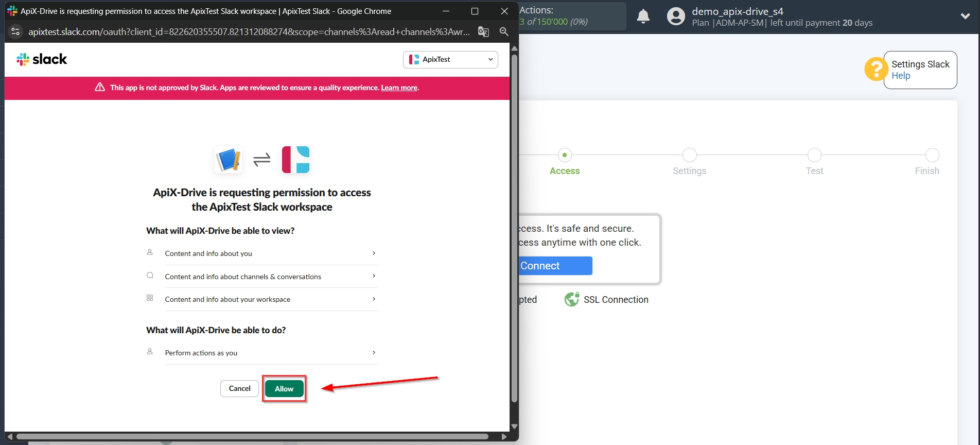Click the scroll up arrow in popup
The height and width of the screenshot is (445, 980).
(514, 48)
